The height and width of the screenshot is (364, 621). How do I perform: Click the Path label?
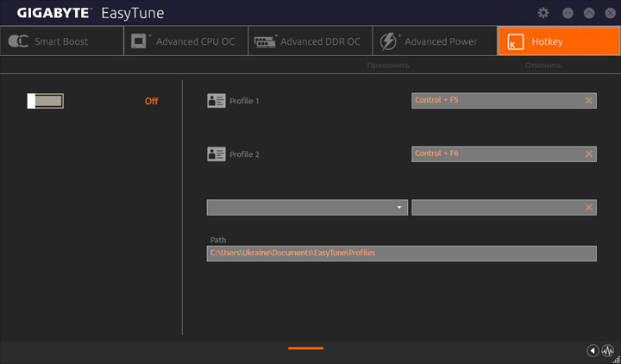click(218, 240)
